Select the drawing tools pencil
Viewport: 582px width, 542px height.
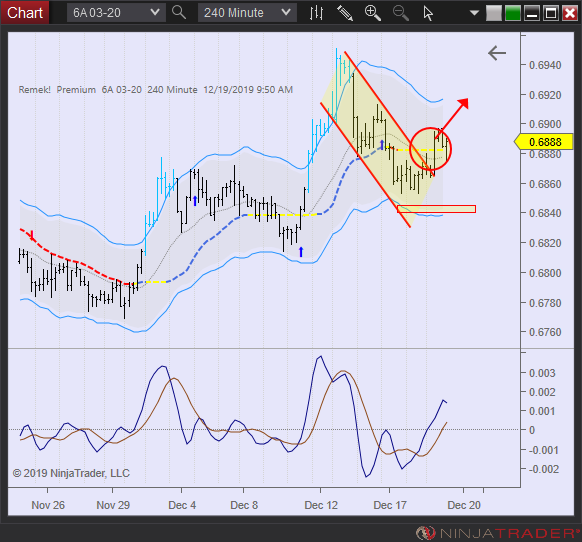344,13
